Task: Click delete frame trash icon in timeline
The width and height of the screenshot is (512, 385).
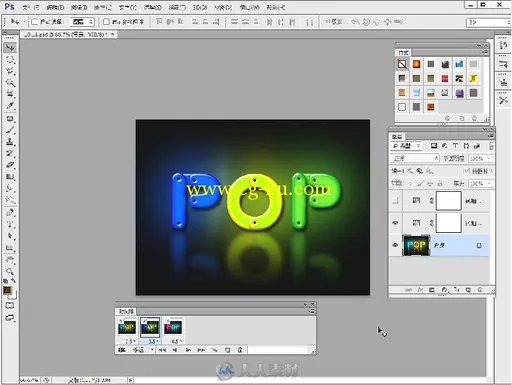Action: pyautogui.click(x=240, y=350)
